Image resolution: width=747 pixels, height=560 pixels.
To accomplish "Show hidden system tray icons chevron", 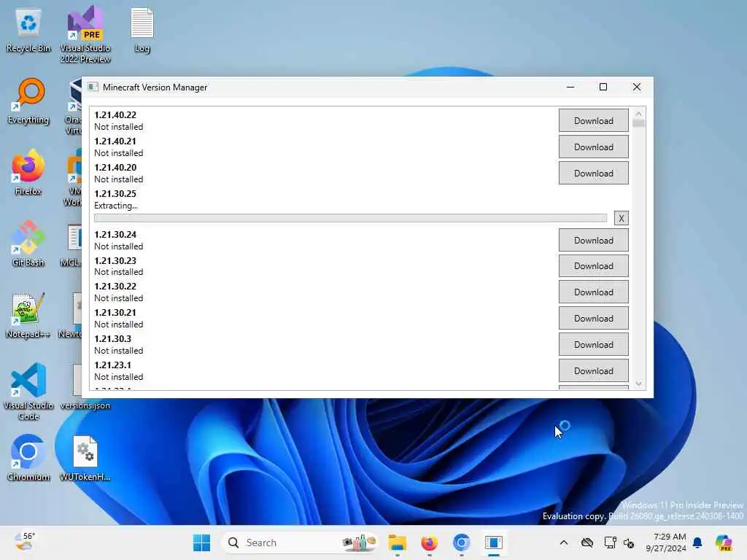I will tap(564, 542).
